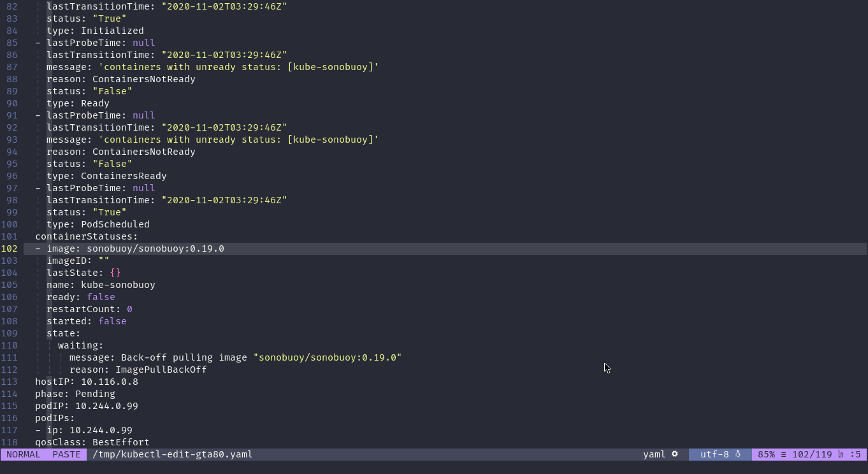868x474 pixels.
Task: Click name: kube-sonobuoy line
Action: click(101, 285)
